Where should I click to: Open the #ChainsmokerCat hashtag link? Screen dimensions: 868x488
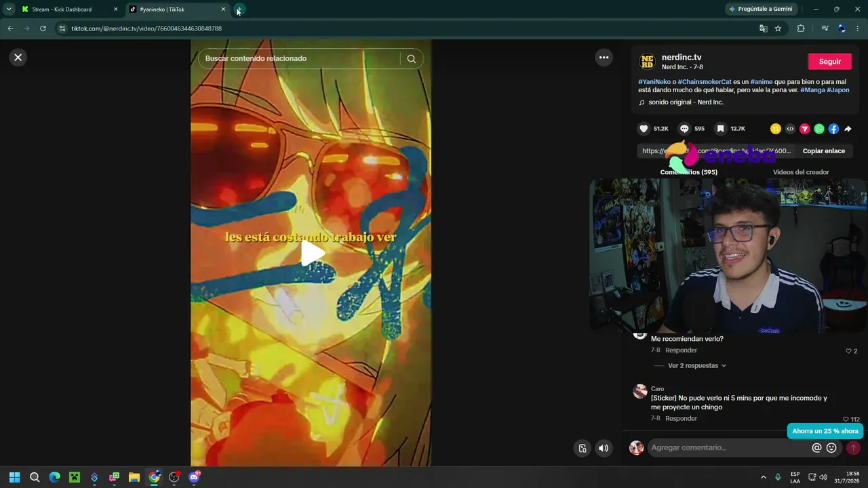(705, 81)
